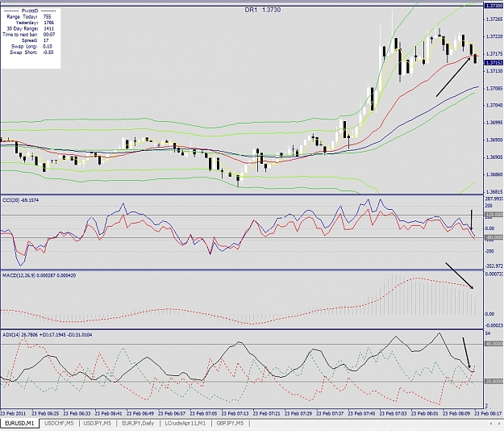Click the Spread 17 row
The image size is (504, 431).
[x=35, y=40]
